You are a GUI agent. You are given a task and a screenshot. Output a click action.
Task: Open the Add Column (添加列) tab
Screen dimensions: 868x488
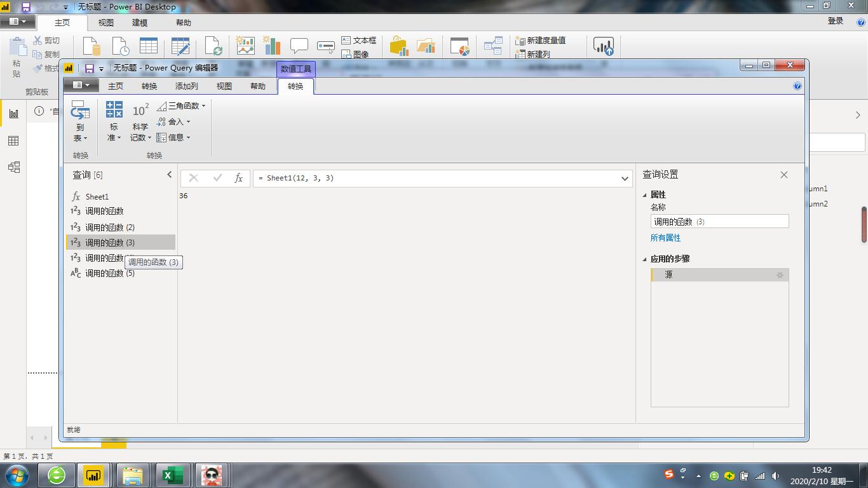187,86
